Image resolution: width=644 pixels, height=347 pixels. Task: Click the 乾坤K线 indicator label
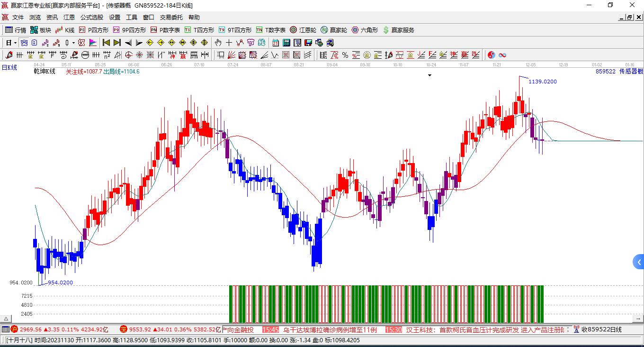45,72
